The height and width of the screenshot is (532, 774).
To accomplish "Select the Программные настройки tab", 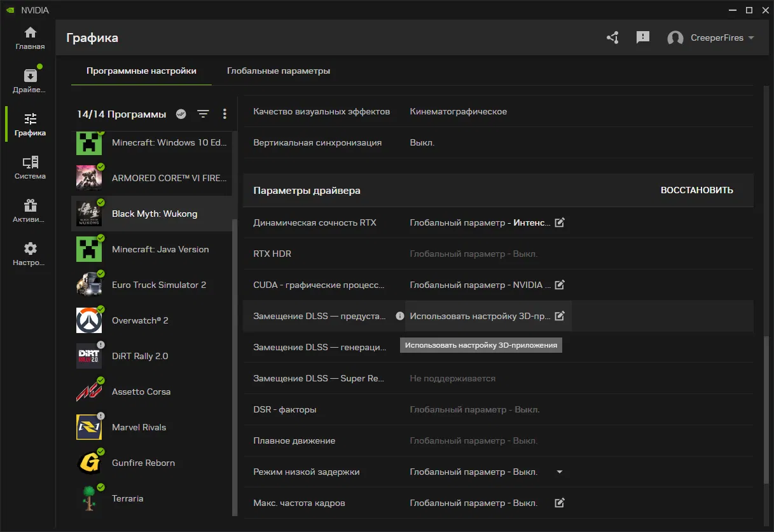I will tap(141, 71).
